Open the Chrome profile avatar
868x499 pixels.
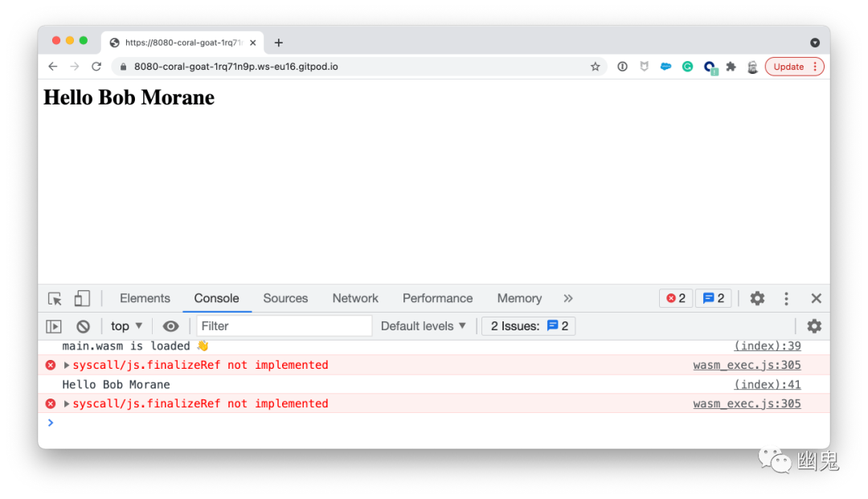(x=752, y=67)
